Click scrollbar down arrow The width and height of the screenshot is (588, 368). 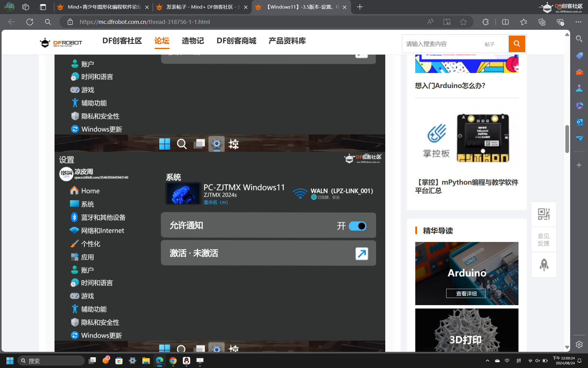567,347
